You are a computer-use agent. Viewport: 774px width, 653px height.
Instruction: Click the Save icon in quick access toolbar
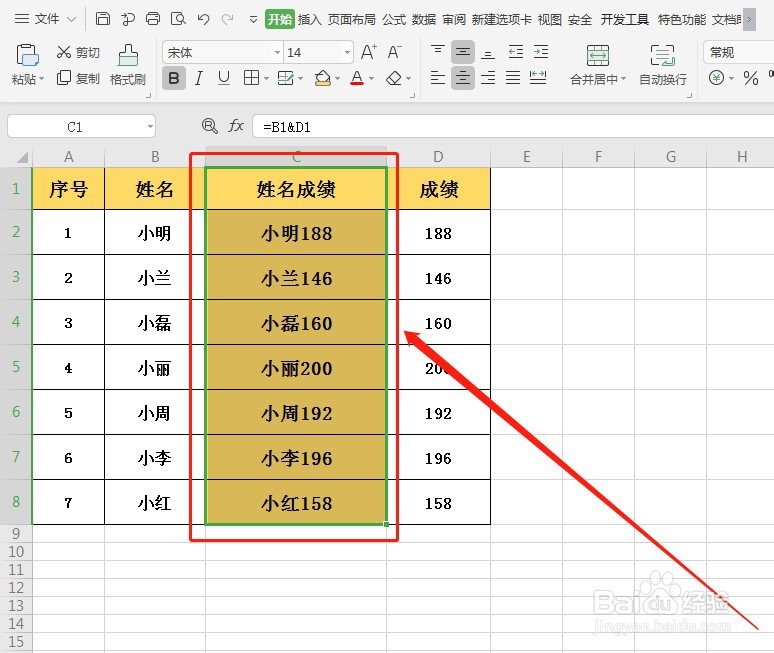point(103,19)
